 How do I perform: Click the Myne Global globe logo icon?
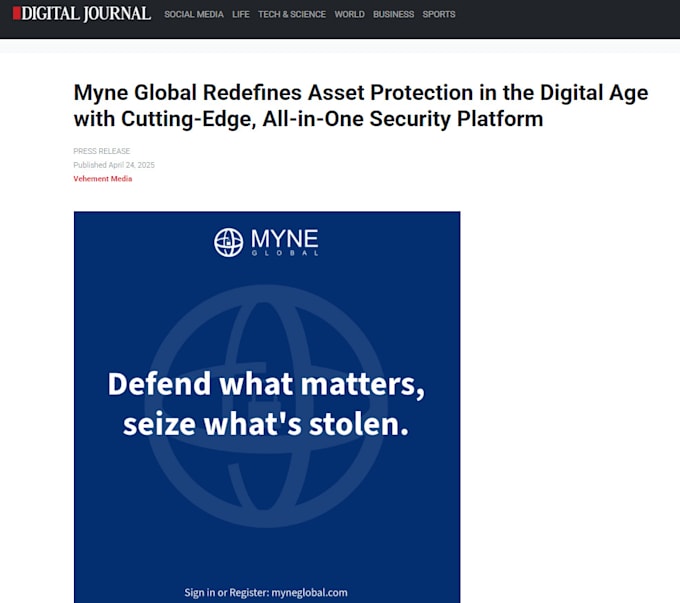click(x=229, y=243)
